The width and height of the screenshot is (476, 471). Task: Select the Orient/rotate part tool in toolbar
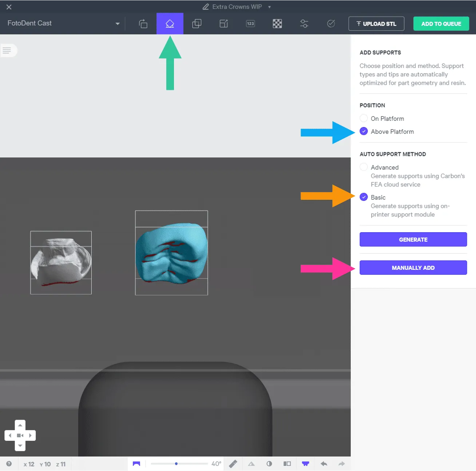pos(143,24)
